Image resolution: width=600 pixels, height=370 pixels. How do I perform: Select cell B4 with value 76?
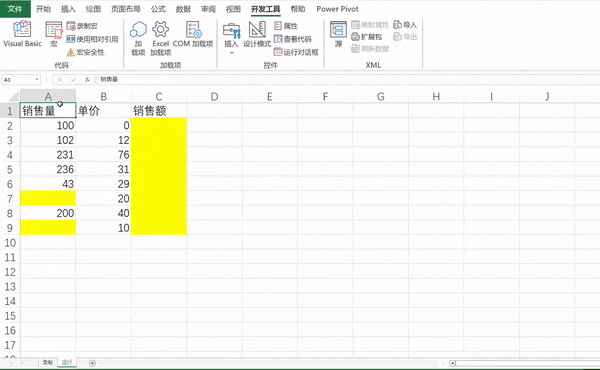pyautogui.click(x=103, y=155)
